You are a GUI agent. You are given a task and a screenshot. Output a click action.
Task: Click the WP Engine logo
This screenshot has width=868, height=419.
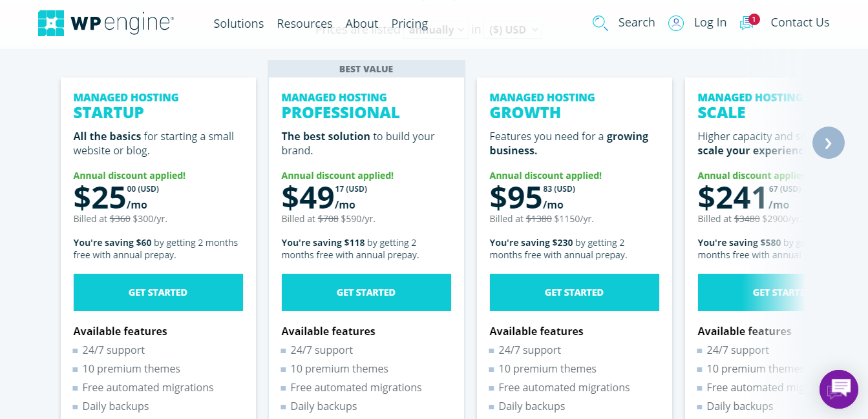point(106,23)
